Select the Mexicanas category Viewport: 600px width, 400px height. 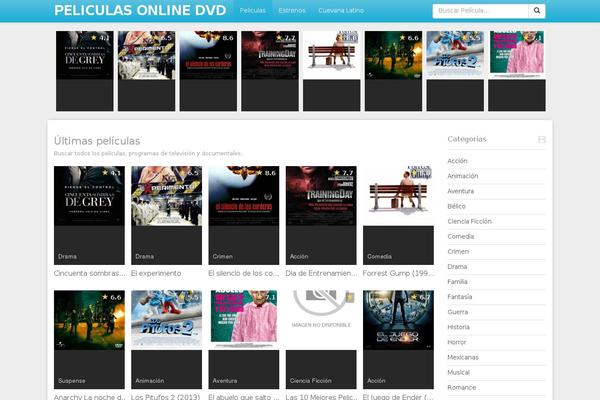point(463,358)
